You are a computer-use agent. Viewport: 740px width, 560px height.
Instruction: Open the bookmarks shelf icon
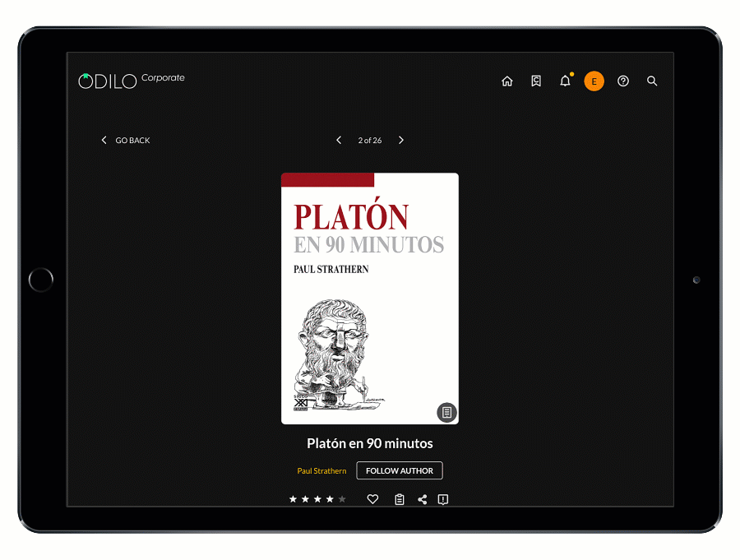pyautogui.click(x=536, y=81)
